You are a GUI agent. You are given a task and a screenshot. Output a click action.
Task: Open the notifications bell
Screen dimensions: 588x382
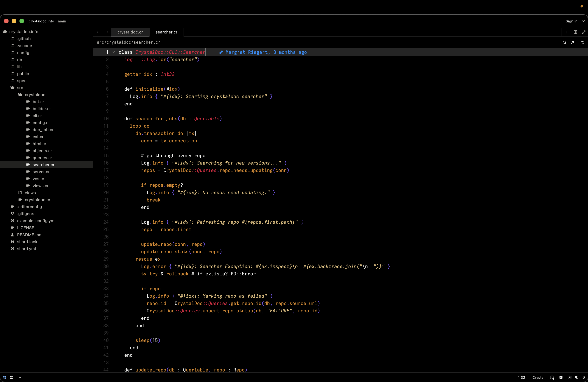[x=584, y=377]
